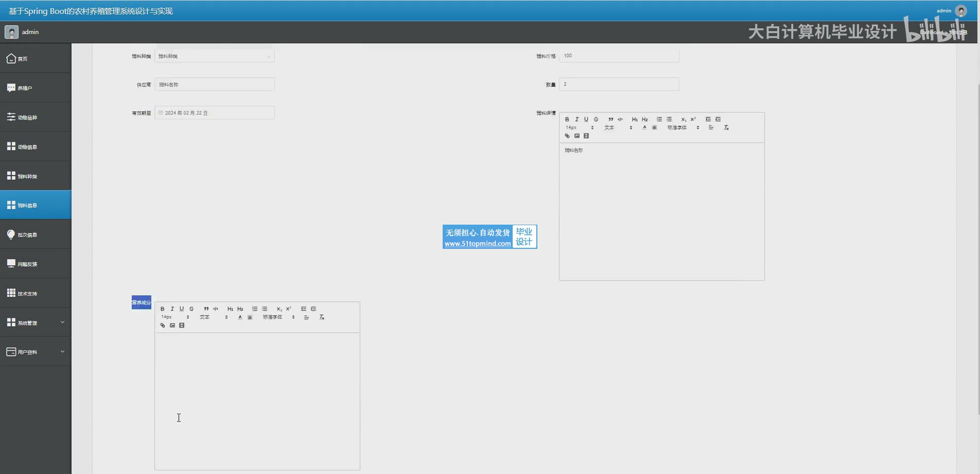Open the 饲料种类 dropdown
The height and width of the screenshot is (474, 980).
pyautogui.click(x=215, y=56)
